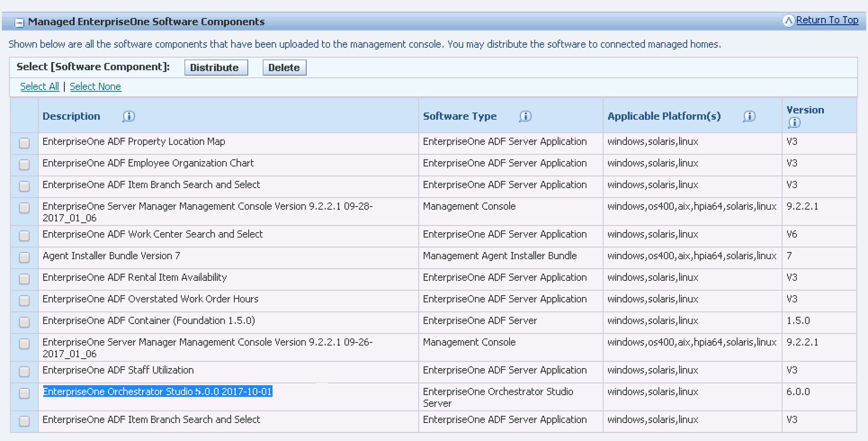This screenshot has width=868, height=441.
Task: Click the V6 version cell
Action: pyautogui.click(x=792, y=234)
